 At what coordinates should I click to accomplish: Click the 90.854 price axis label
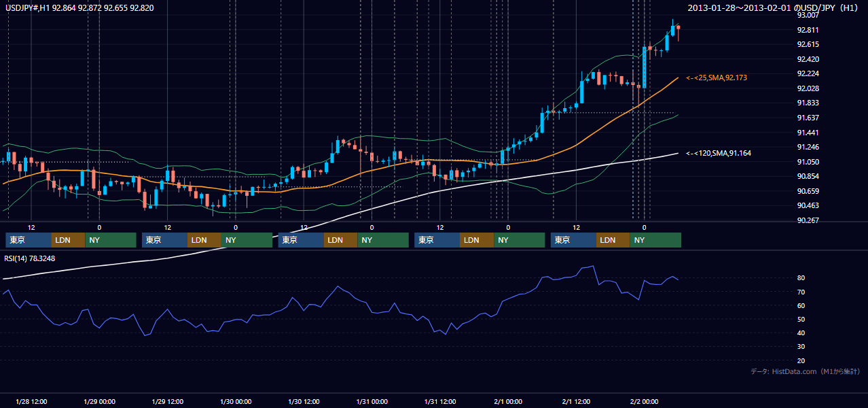pyautogui.click(x=808, y=176)
